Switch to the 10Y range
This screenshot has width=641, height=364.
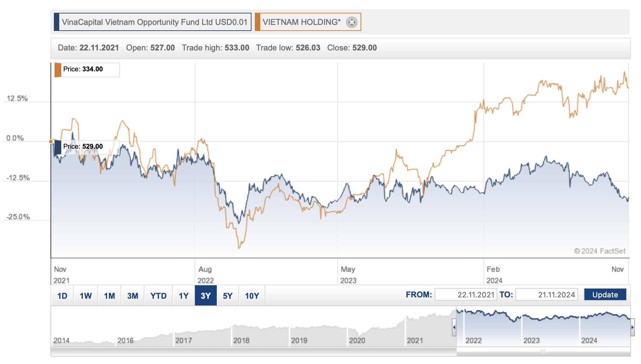tap(252, 296)
